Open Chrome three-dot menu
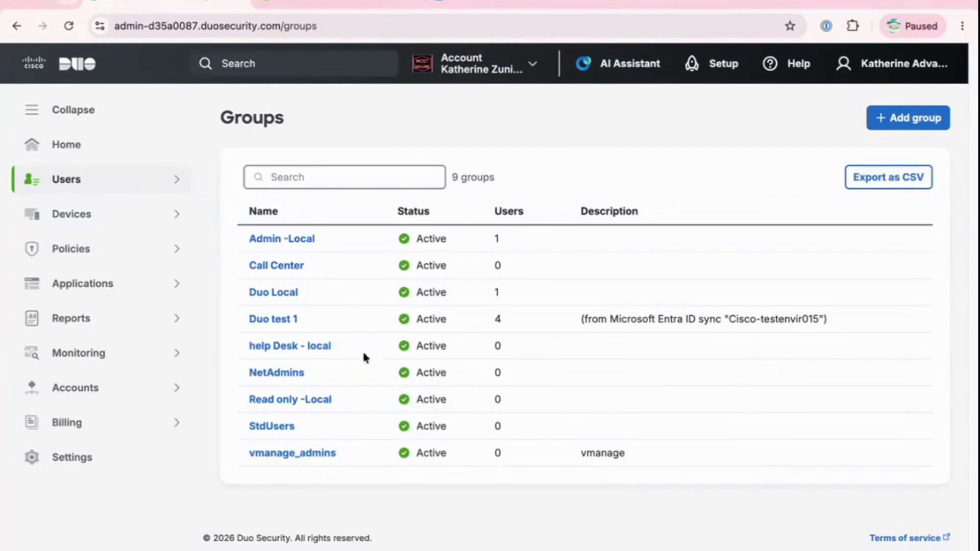This screenshot has height=551, width=980. tap(962, 26)
